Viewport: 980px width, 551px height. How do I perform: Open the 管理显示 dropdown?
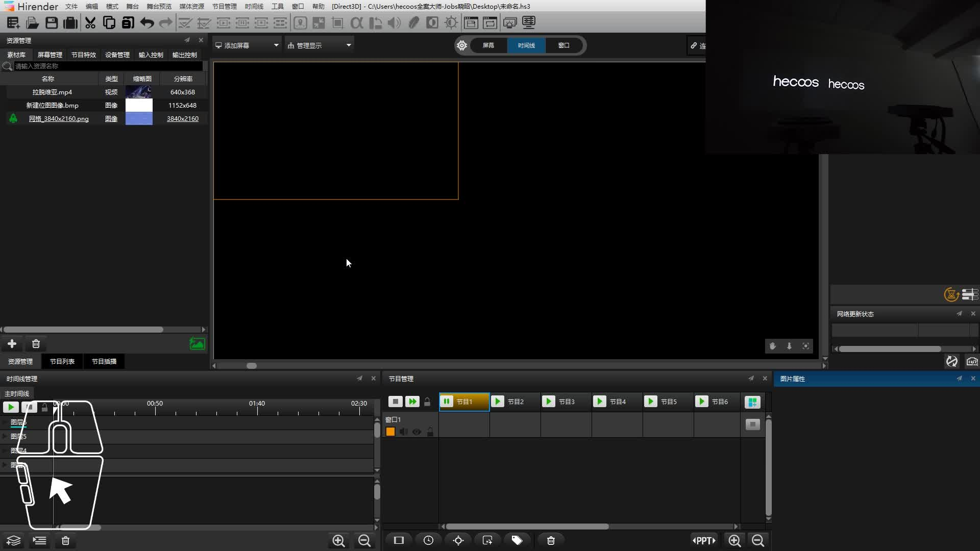[320, 45]
